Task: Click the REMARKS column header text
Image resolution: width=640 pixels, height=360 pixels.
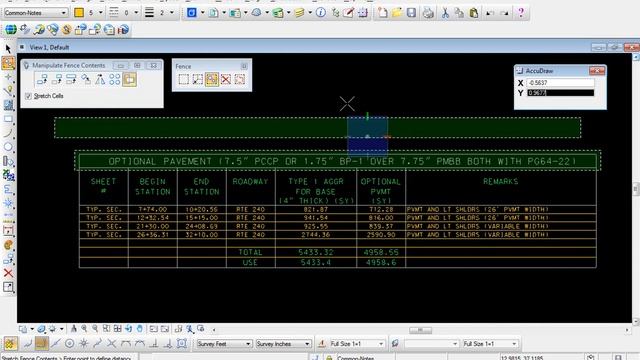Action: click(x=500, y=181)
